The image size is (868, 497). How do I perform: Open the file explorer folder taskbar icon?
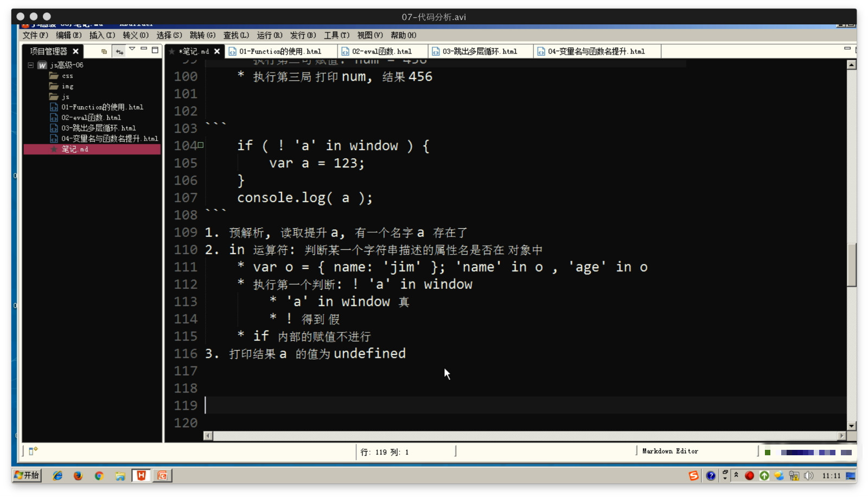click(120, 476)
